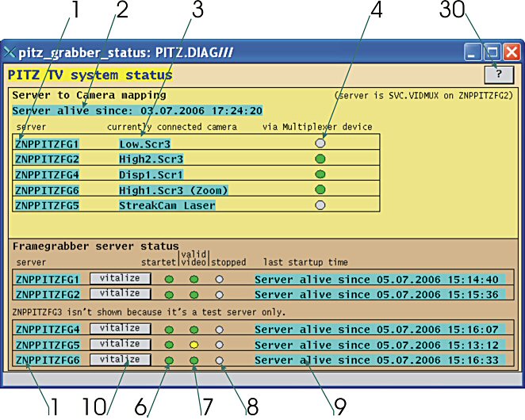
Task: Minimize the pitz_grabber_status window
Action: 473,52
